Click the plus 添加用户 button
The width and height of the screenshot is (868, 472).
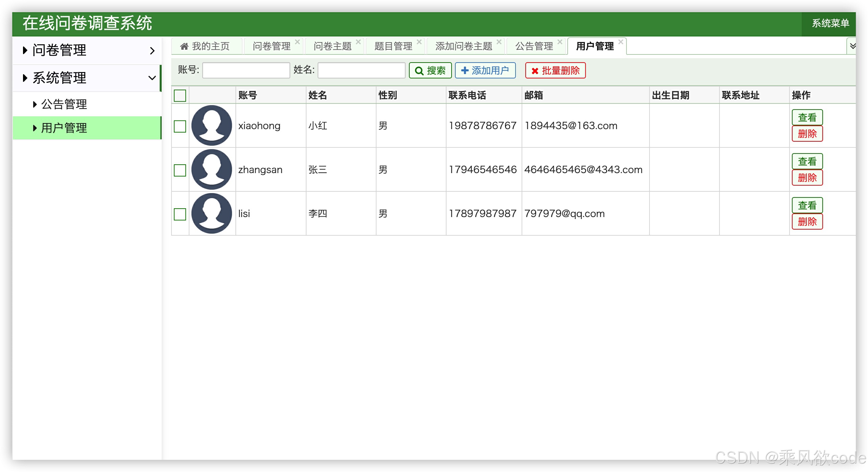click(x=485, y=70)
